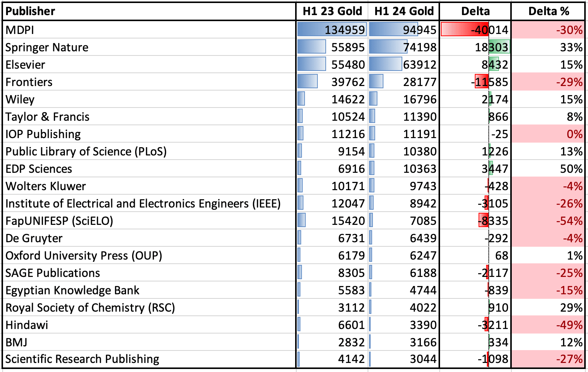Select the H1 23 Gold header cell
This screenshot has height=372, width=588.
(332, 11)
